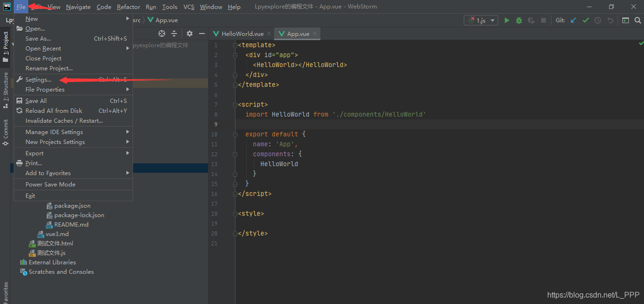Collapse the <script> code fold
644x304 pixels.
pyautogui.click(x=235, y=105)
